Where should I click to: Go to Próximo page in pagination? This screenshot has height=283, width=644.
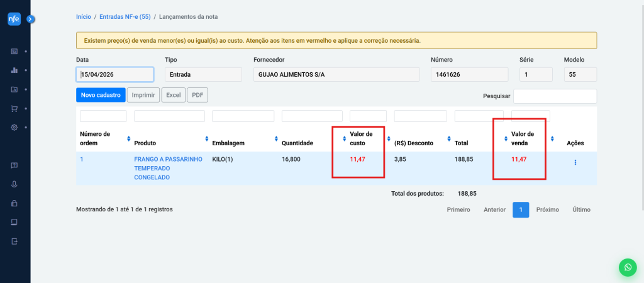[547, 210]
